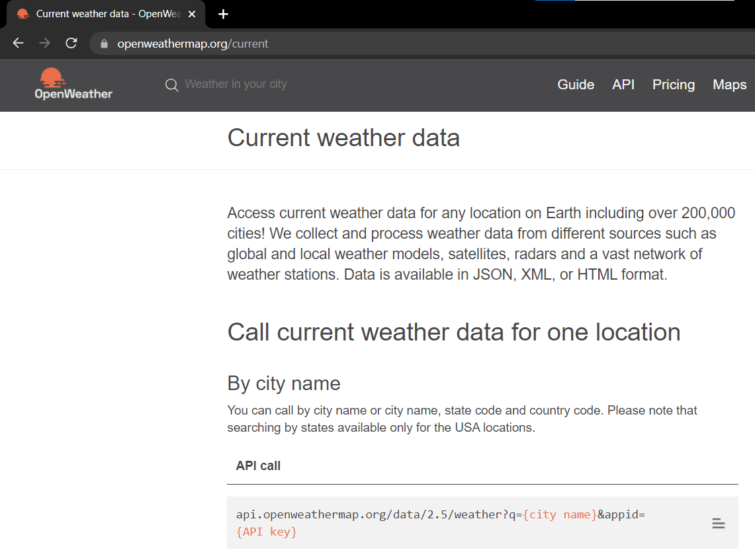Click the browser forward arrow
This screenshot has width=755, height=560.
[x=44, y=44]
